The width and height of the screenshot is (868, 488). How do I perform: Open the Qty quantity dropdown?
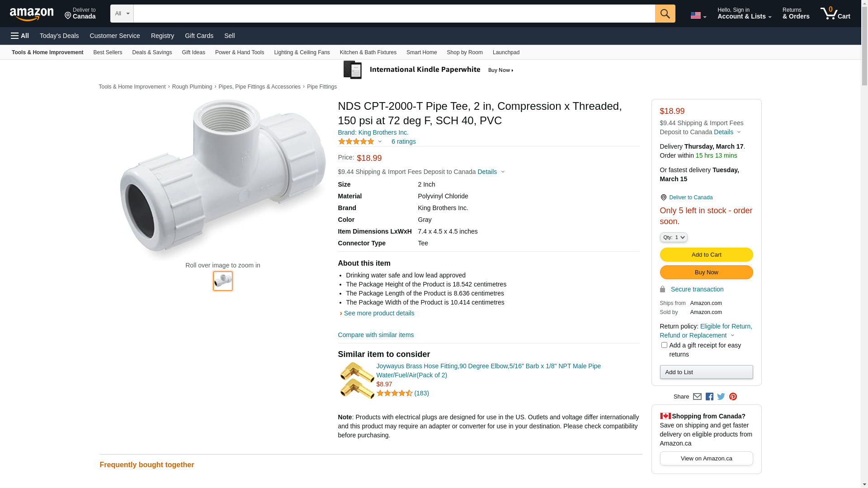674,237
